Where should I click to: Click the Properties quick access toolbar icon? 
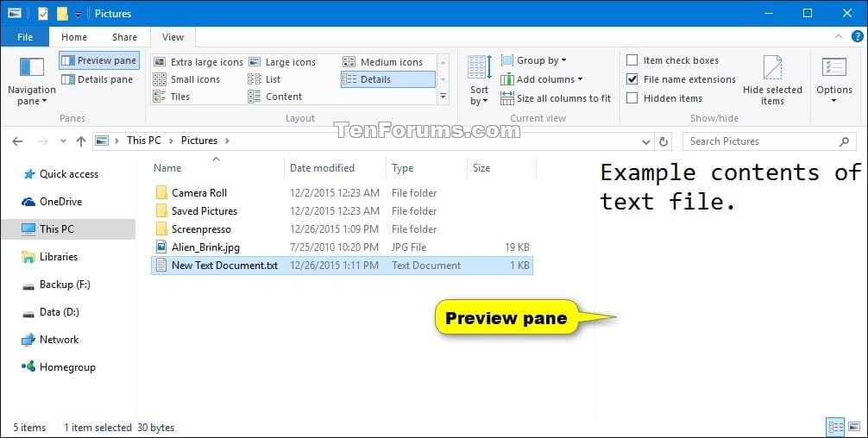point(42,13)
